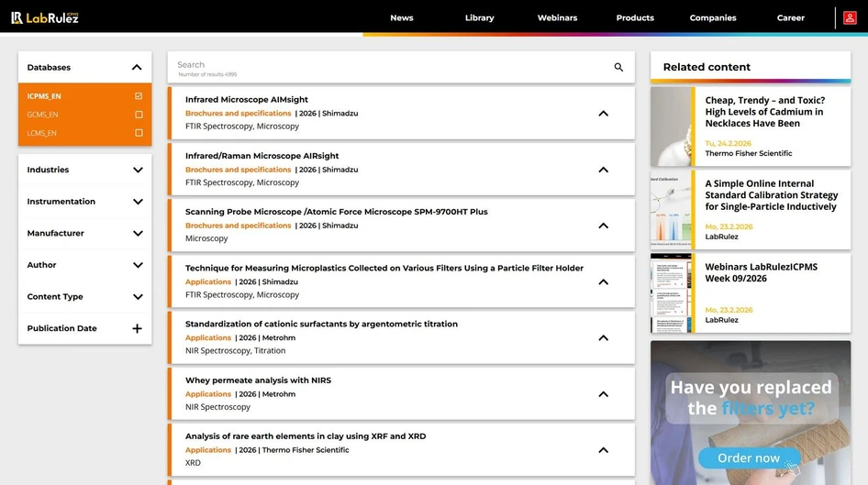Click 'FTIR Spectroscopy, Microscopy' under AIRsight result
The width and height of the screenshot is (868, 485).
tap(242, 182)
